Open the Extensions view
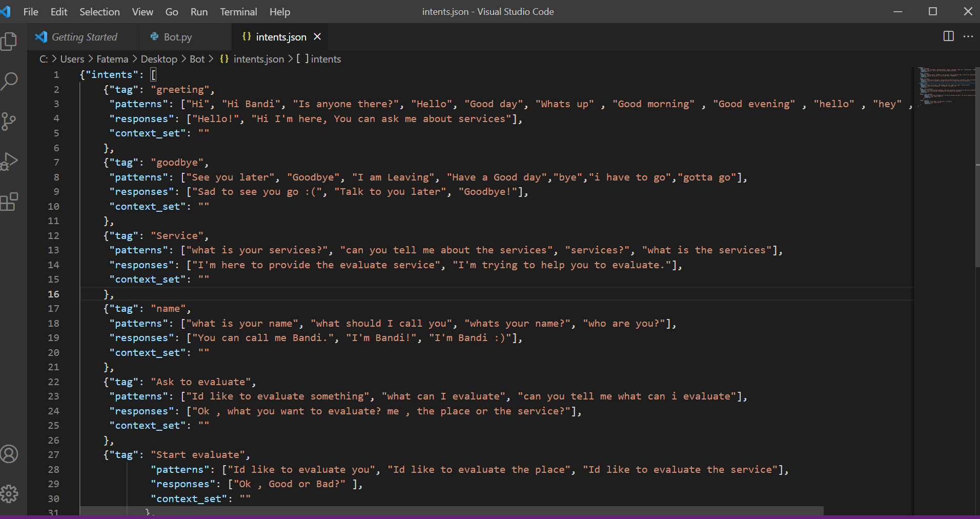 [x=9, y=202]
